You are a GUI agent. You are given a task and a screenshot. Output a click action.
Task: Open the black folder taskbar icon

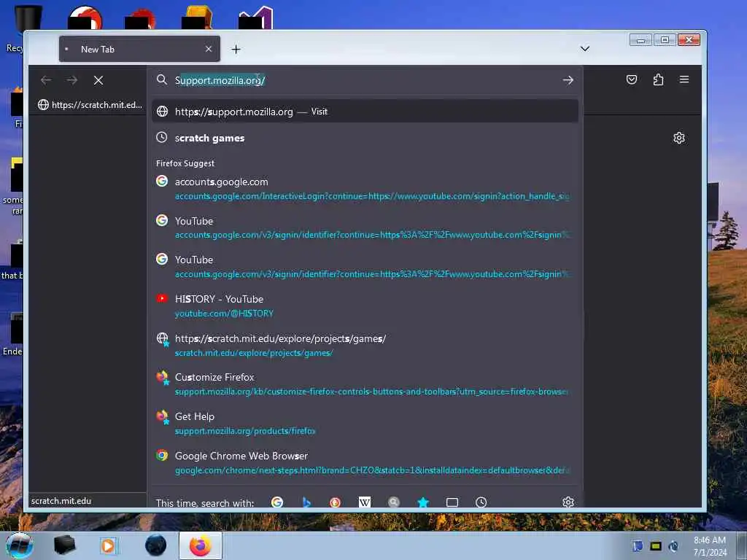coord(64,545)
